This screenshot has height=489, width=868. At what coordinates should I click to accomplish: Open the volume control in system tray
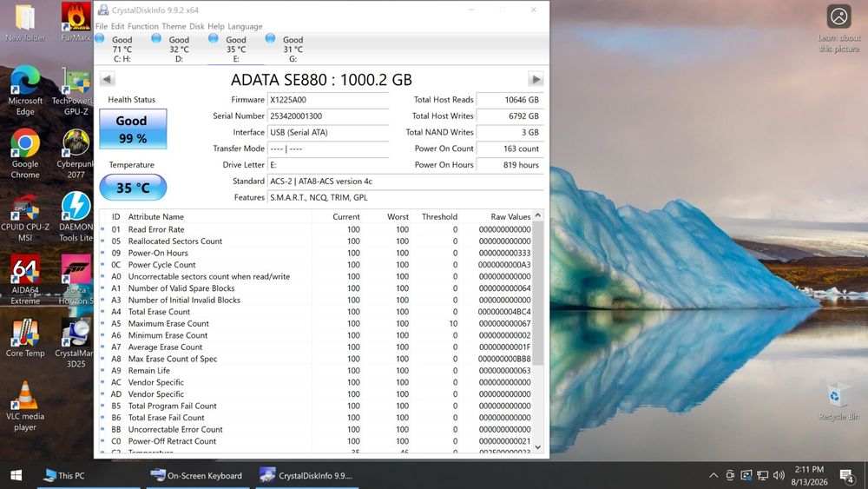pos(779,475)
